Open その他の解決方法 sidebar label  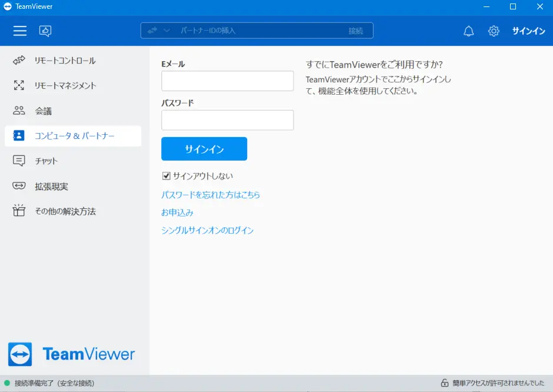tap(65, 211)
